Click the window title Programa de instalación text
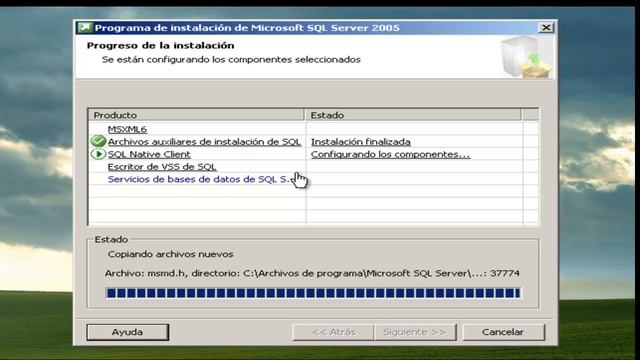Viewport: 640px width, 360px height. click(247, 28)
